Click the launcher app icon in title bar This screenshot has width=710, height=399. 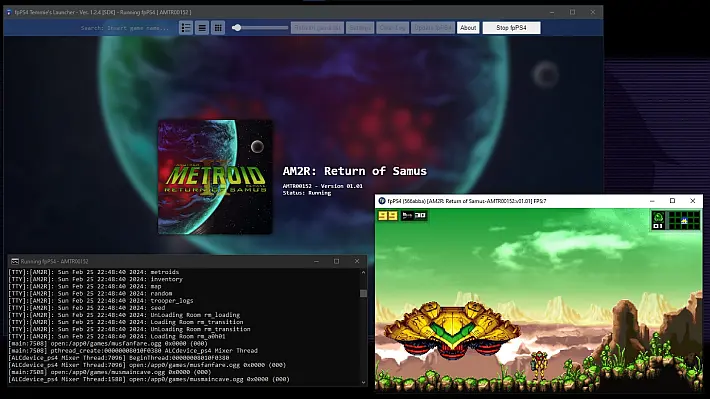click(9, 12)
